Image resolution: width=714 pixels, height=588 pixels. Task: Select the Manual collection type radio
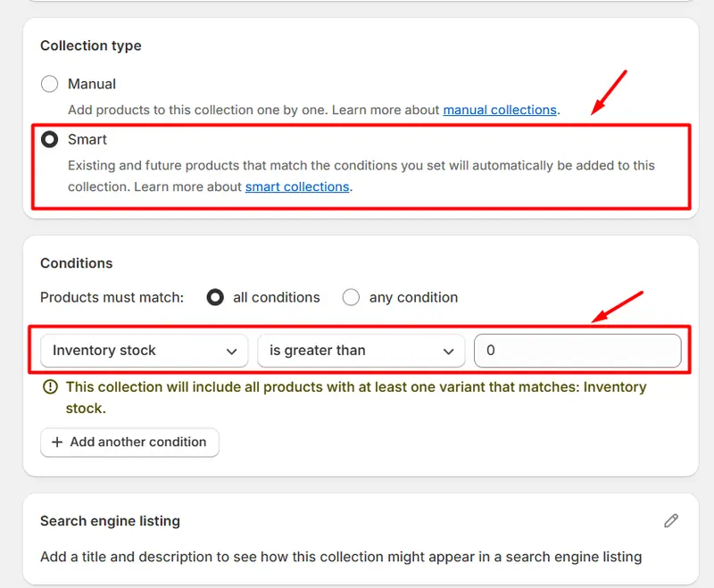(50, 84)
